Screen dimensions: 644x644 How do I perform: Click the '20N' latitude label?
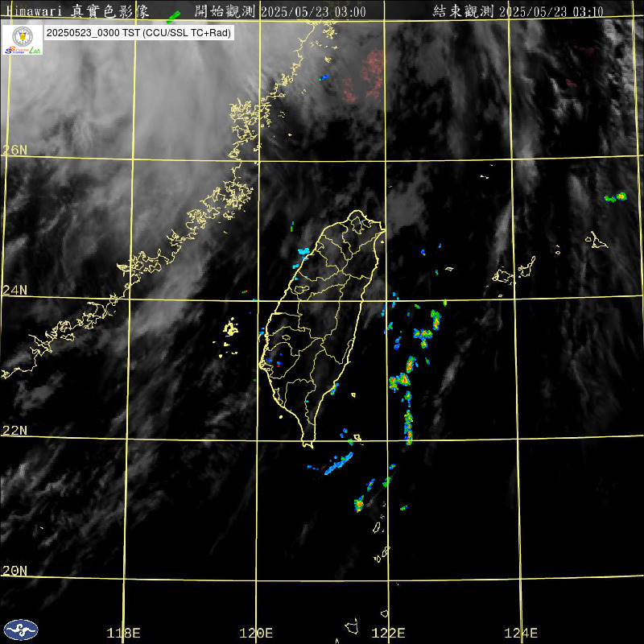click(14, 571)
